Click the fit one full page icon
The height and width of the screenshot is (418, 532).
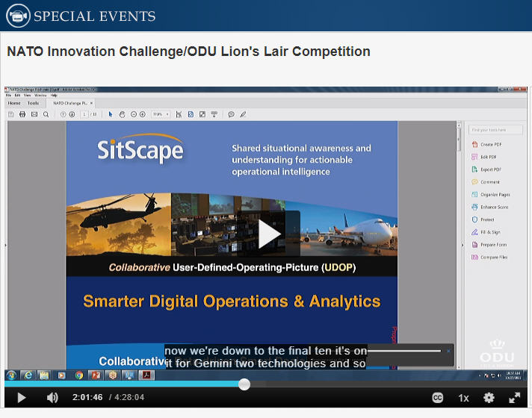[191, 114]
